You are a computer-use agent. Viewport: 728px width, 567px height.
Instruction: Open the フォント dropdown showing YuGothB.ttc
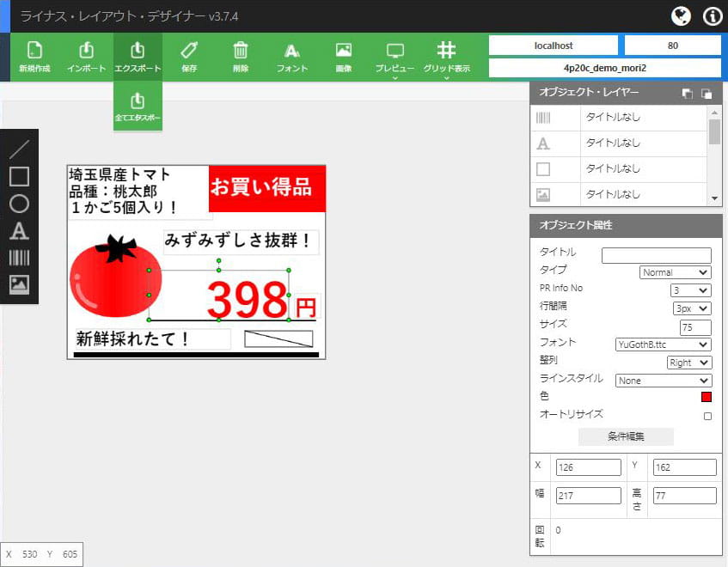[x=664, y=344]
